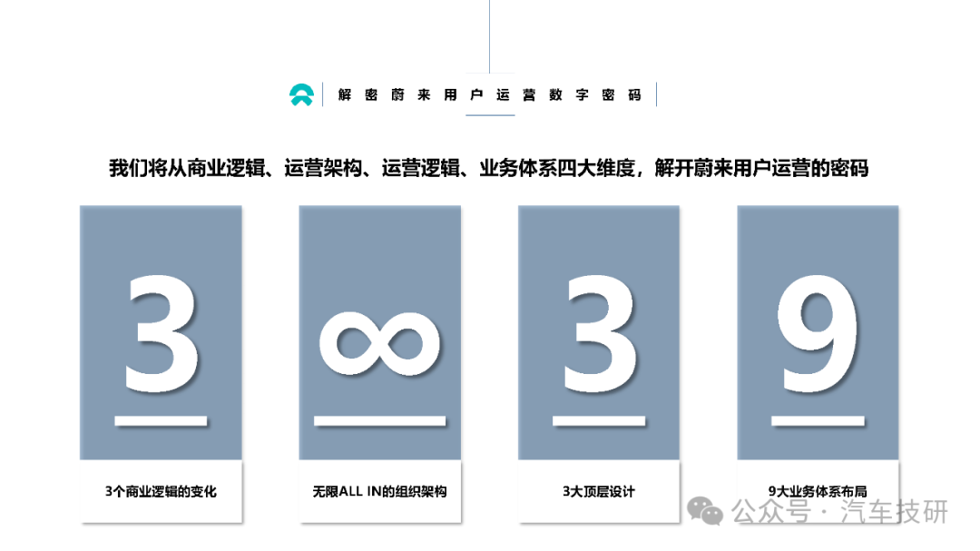
Task: Click the caption 3大顶层设计
Action: (x=599, y=492)
